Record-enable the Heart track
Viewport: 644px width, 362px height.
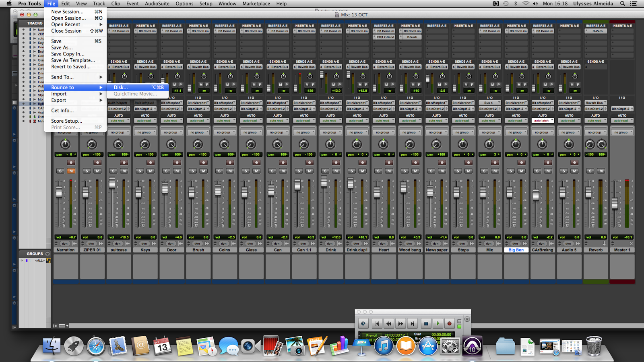click(x=389, y=162)
